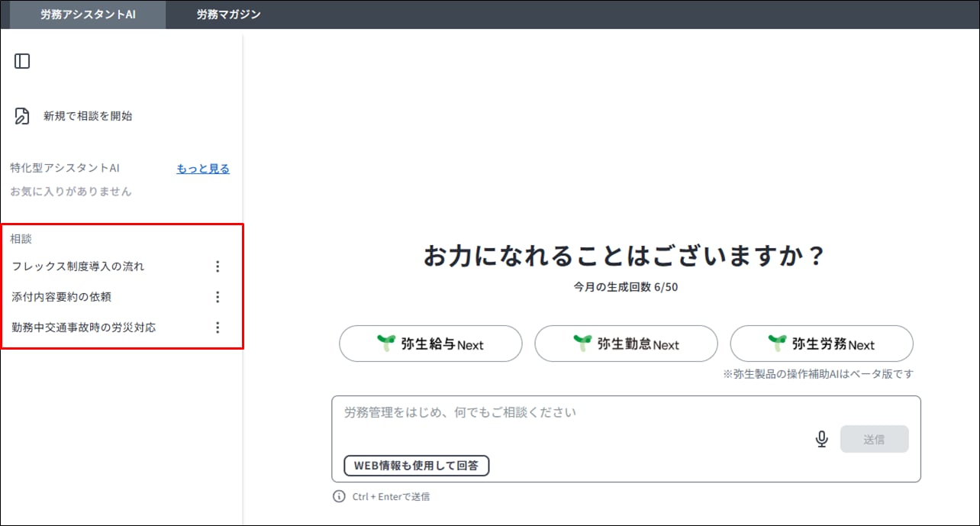Toggle the WEB情報も使用して回答 option

pyautogui.click(x=416, y=466)
